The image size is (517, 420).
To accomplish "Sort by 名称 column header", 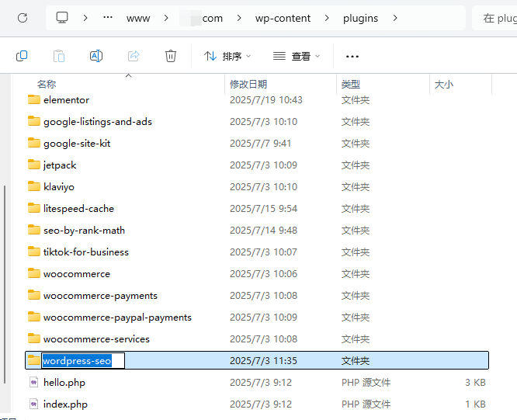I will (x=47, y=85).
